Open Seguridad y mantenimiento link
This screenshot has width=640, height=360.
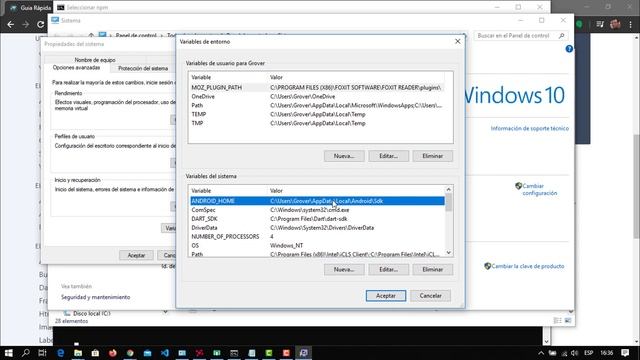(96, 297)
